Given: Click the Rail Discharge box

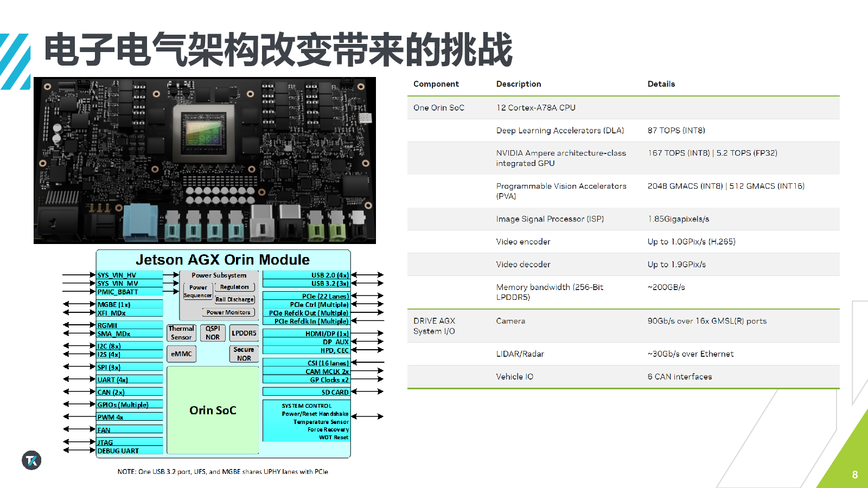Looking at the screenshot, I should tap(235, 299).
